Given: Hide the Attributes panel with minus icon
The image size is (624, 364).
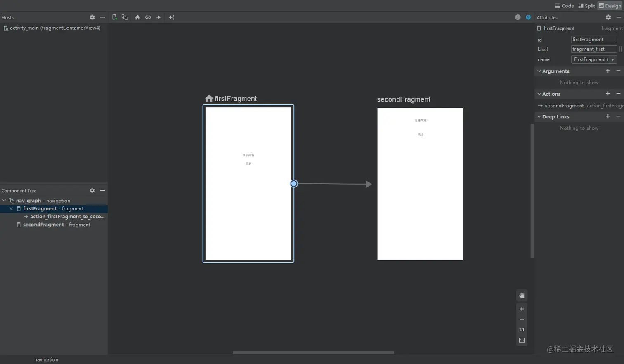Looking at the screenshot, I should coord(619,17).
